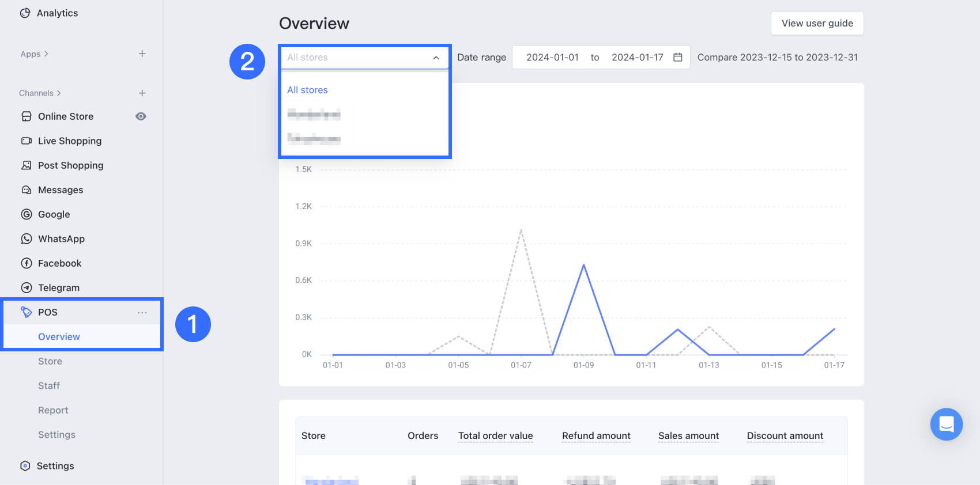Click the calendar icon in date range

[x=678, y=58]
